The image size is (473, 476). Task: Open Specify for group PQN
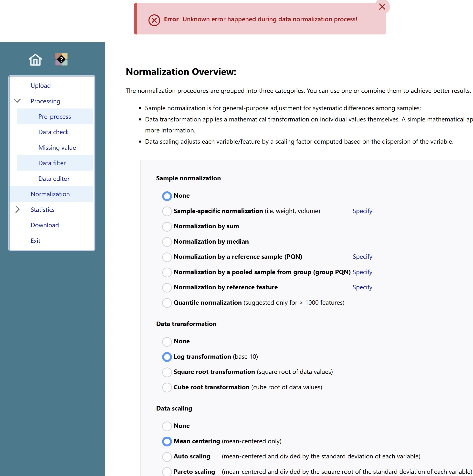pyautogui.click(x=362, y=272)
